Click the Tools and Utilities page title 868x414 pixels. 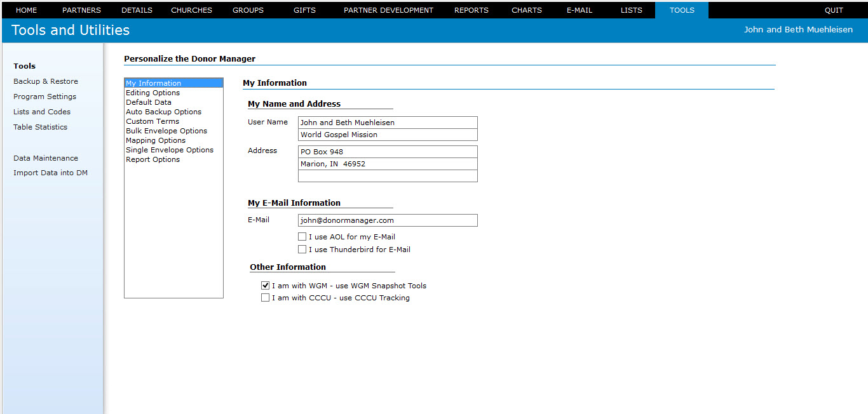[x=71, y=30]
